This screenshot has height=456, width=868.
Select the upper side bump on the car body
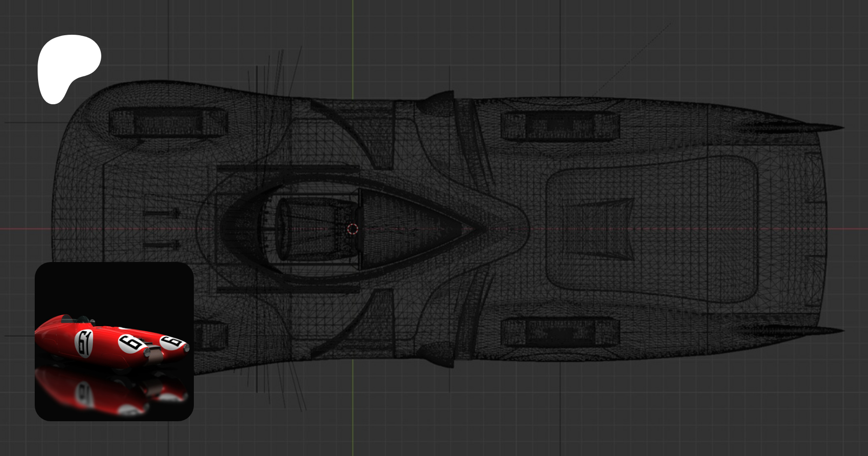(x=436, y=102)
